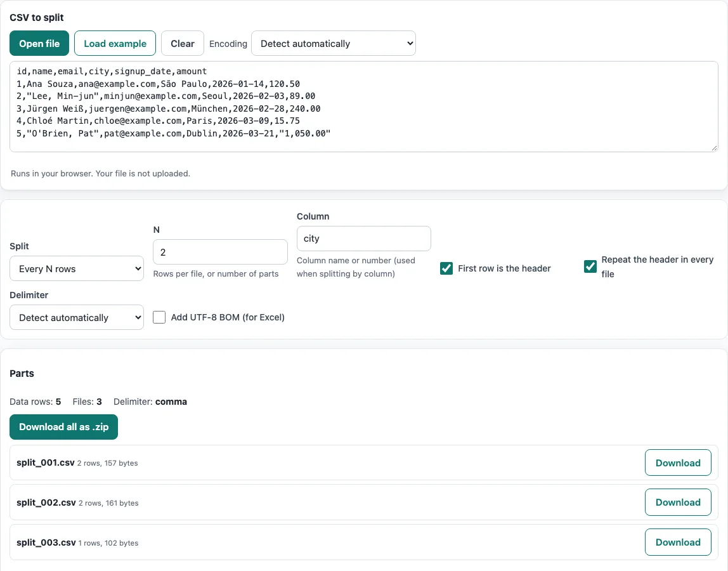Screen dimensions: 728x571
Task: Click the 'Column name or number' hint text
Action: (x=356, y=267)
